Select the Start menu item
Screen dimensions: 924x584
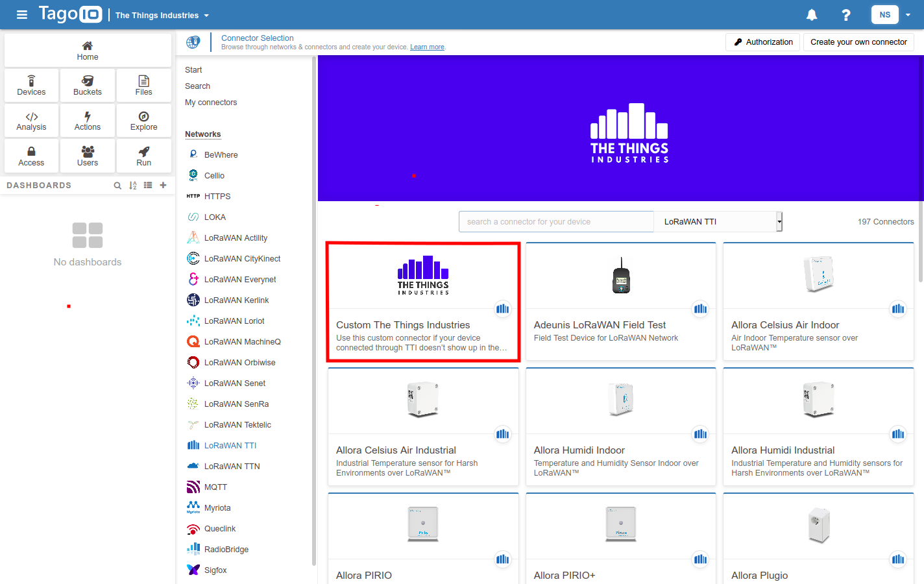point(194,69)
